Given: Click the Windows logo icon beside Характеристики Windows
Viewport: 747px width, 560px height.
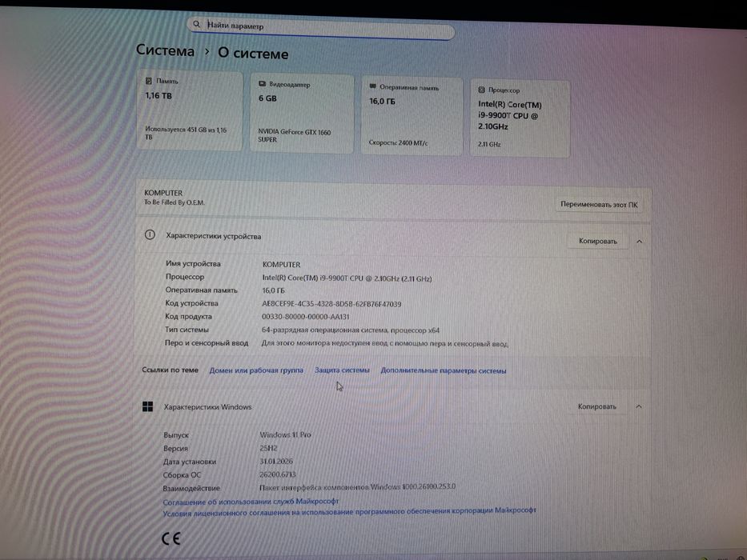Looking at the screenshot, I should (147, 406).
